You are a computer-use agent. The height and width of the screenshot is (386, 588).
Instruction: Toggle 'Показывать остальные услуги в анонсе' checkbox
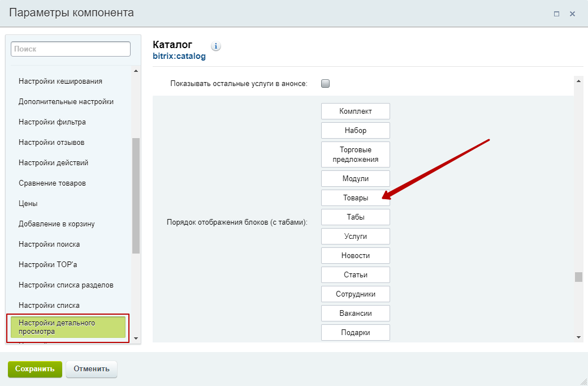[325, 84]
